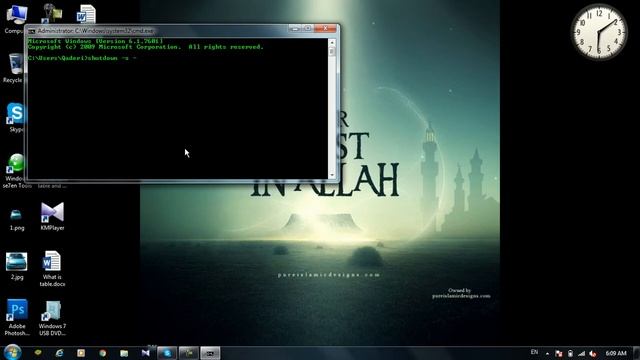640x360 pixels.
Task: Select the Windows se7en Tools shortcut
Action: pyautogui.click(x=16, y=171)
